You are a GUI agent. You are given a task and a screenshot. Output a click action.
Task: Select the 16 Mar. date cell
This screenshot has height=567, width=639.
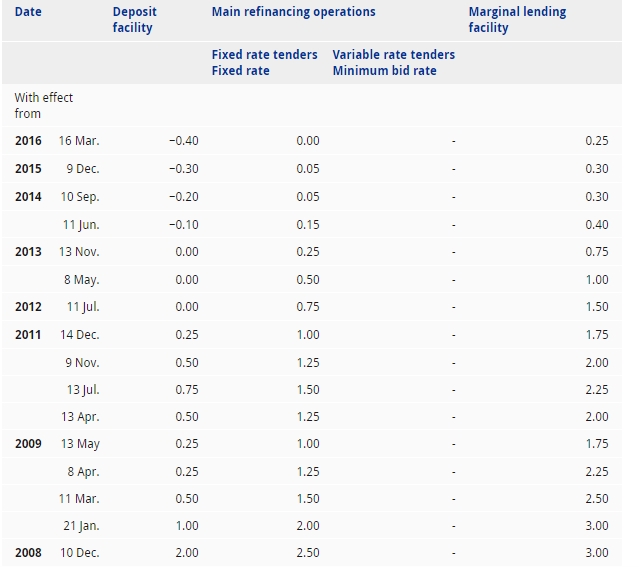(x=79, y=141)
